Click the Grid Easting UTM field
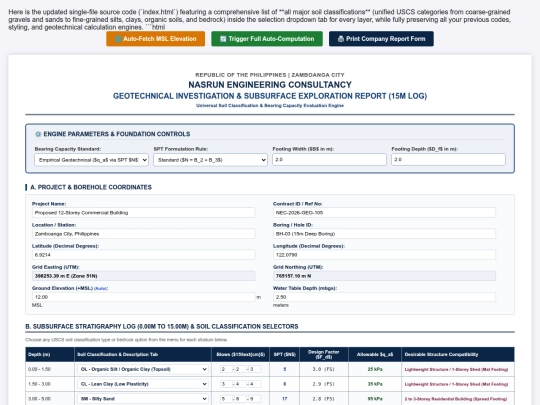The image size is (540, 405). click(144, 276)
